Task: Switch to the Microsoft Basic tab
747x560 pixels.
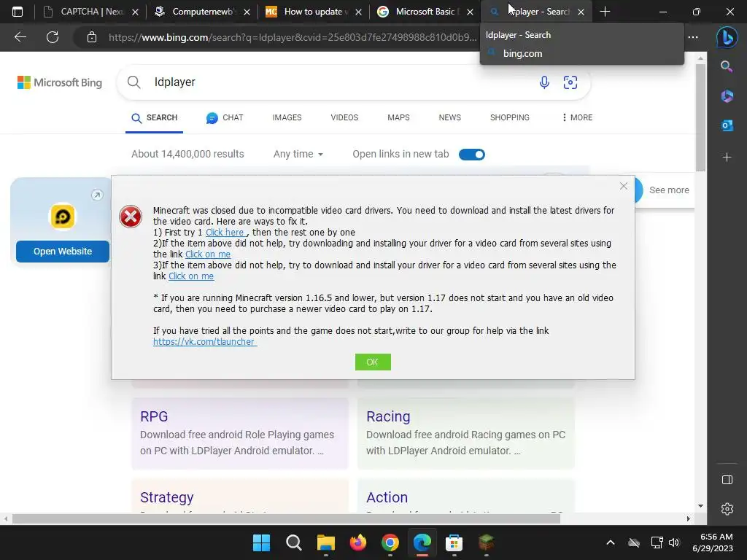Action: click(x=425, y=12)
